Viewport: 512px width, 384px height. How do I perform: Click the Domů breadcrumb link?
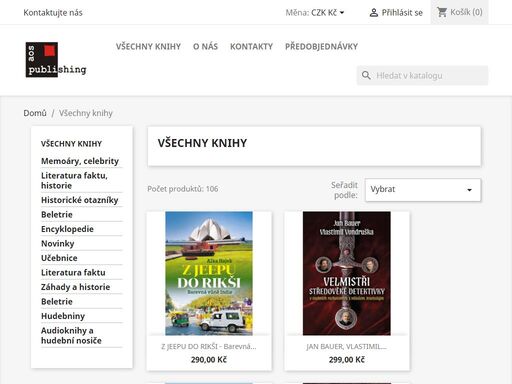(35, 113)
